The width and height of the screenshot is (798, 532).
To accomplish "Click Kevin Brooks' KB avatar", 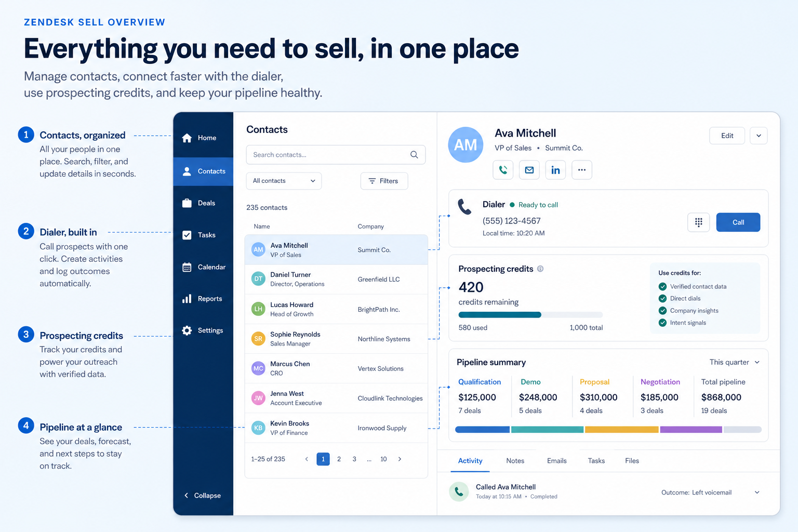I will (x=258, y=428).
